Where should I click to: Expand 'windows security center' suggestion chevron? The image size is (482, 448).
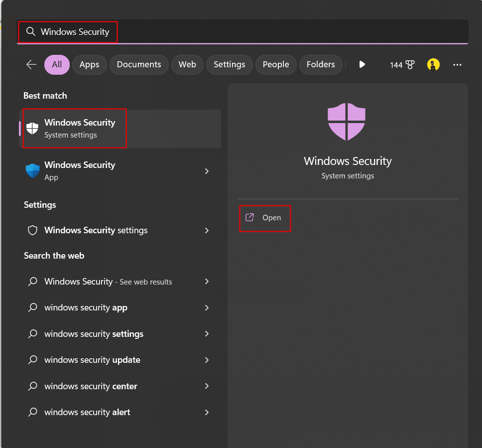(x=207, y=386)
